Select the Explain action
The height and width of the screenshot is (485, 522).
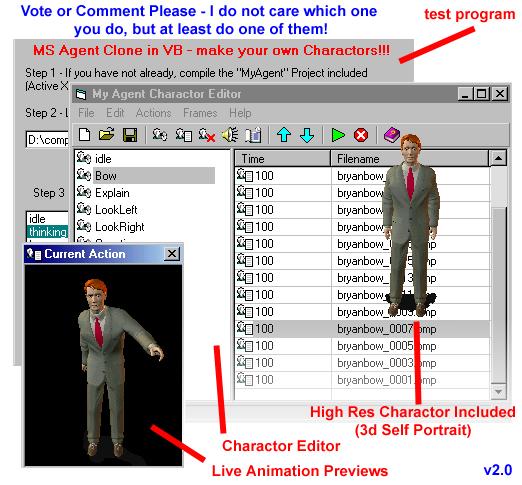[x=112, y=193]
